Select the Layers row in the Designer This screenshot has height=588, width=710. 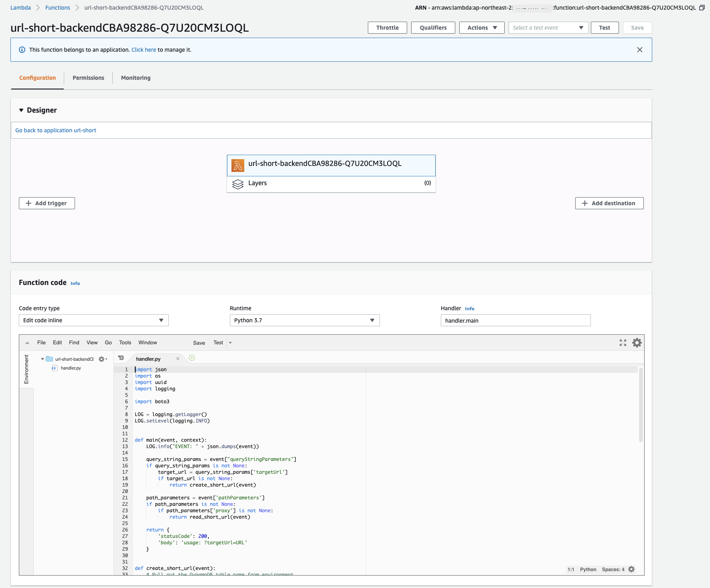pyautogui.click(x=331, y=184)
